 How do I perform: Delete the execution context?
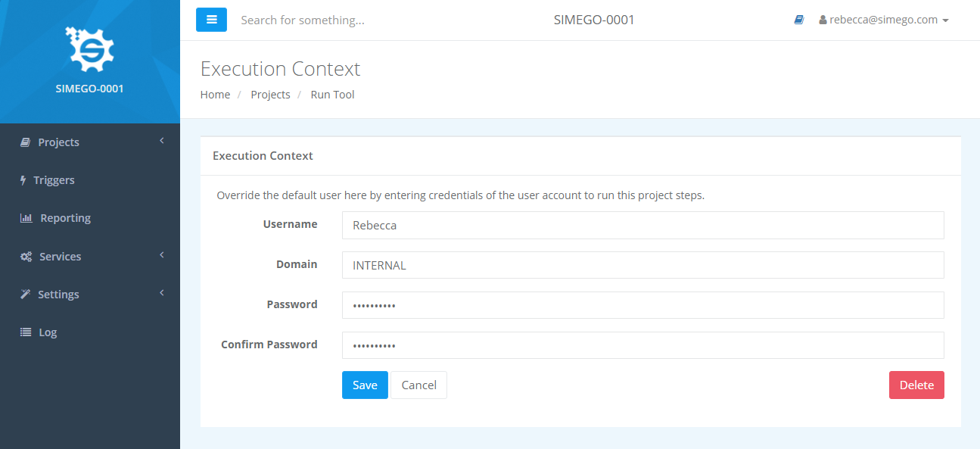point(916,385)
